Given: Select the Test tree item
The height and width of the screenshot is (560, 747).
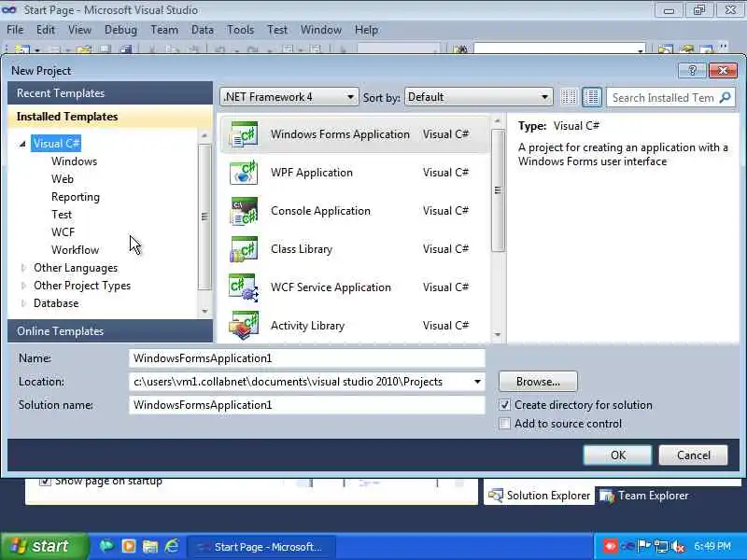Looking at the screenshot, I should coord(62,215).
